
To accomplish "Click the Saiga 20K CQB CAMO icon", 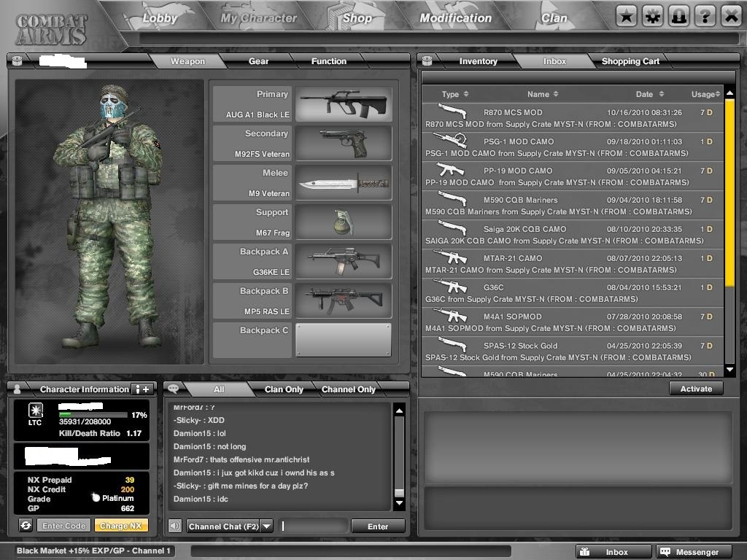I will (452, 228).
